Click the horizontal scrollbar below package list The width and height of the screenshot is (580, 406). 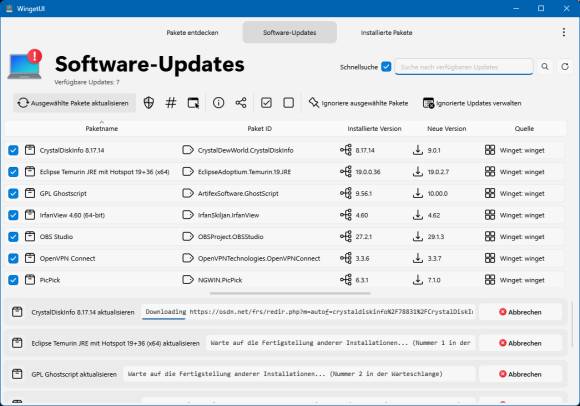pos(290,293)
